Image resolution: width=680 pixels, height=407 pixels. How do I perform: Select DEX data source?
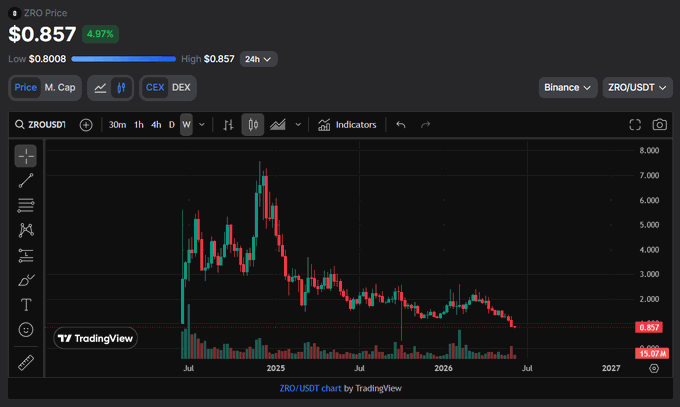click(x=181, y=88)
